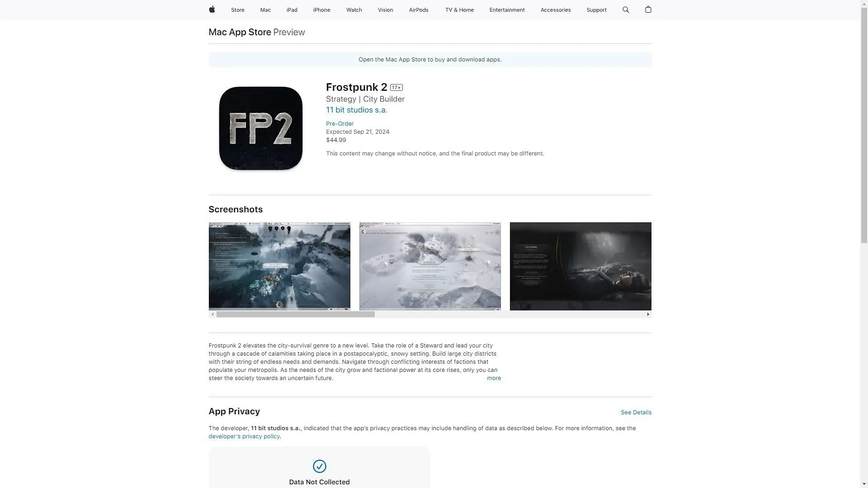The width and height of the screenshot is (868, 488).
Task: Select the iPhone tab in top navigation
Action: 321,10
